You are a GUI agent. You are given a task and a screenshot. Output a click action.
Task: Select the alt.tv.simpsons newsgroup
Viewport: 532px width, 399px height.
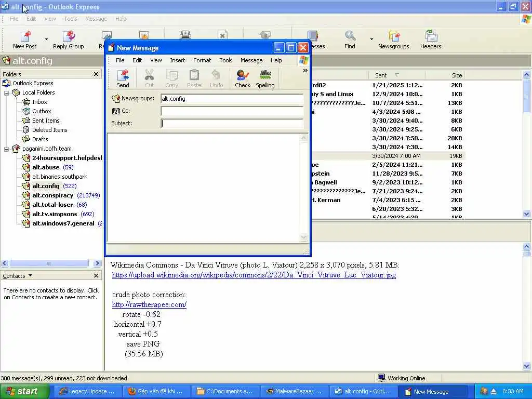tap(55, 214)
